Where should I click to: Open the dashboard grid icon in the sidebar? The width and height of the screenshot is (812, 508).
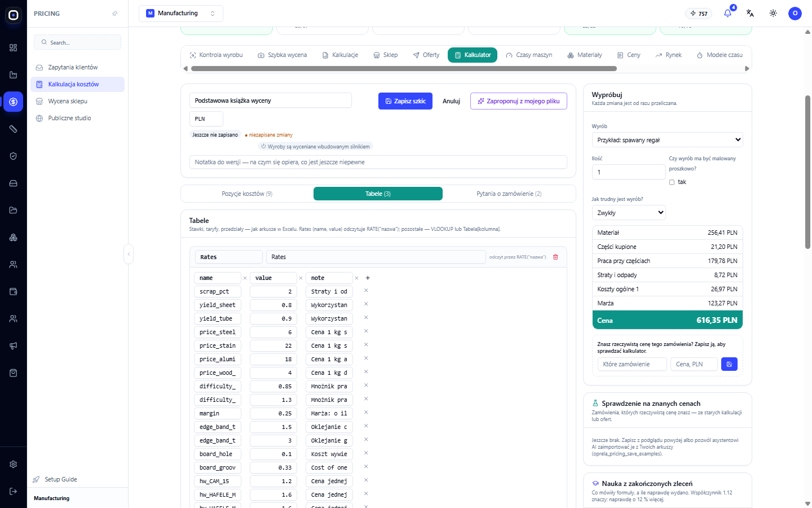(14, 48)
